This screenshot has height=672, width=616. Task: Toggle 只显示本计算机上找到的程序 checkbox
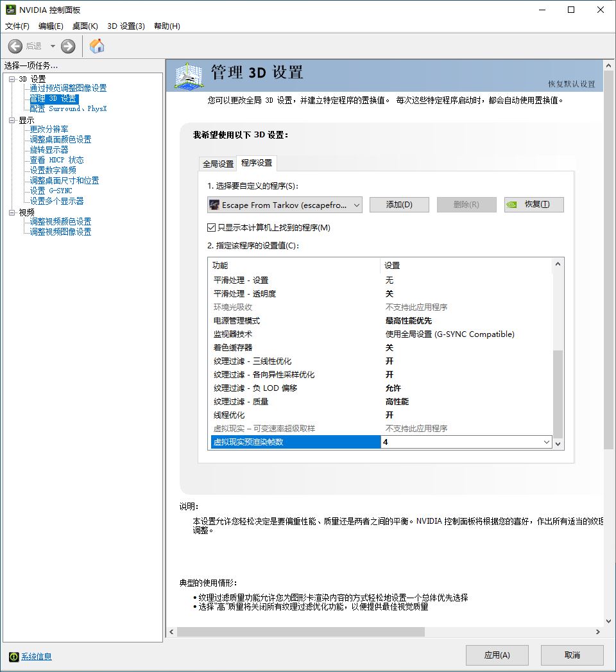(211, 228)
